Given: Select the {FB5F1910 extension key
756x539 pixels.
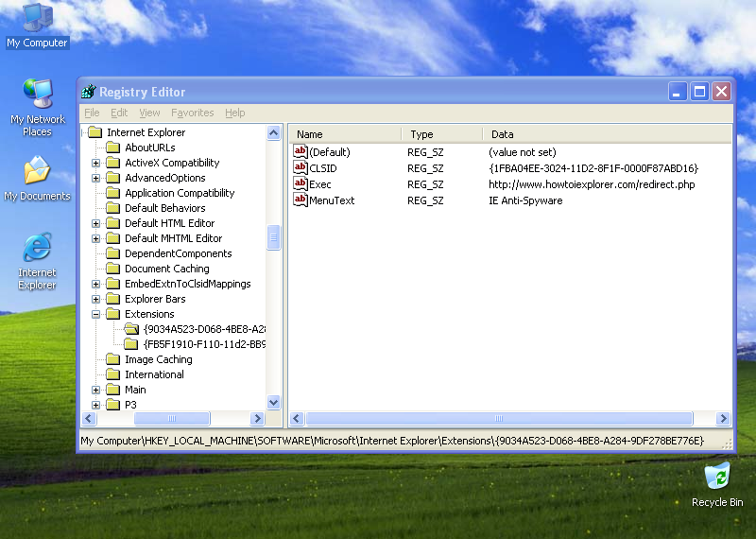Looking at the screenshot, I should click(x=203, y=344).
